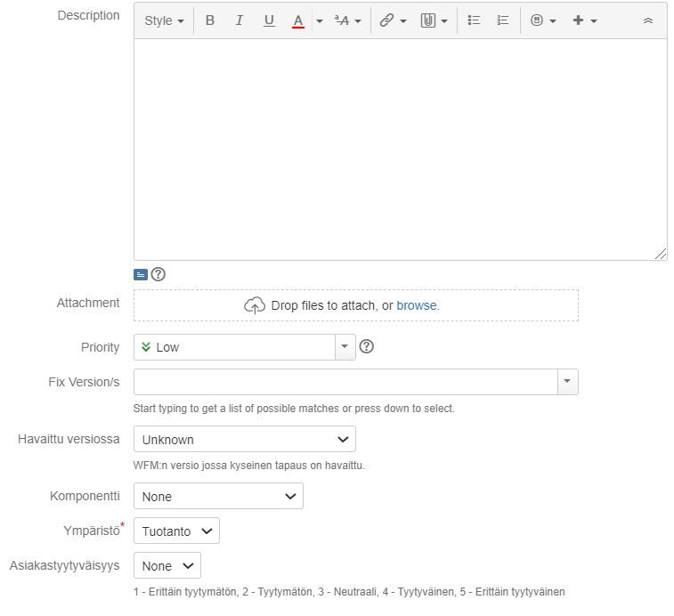Viewport: 674px width, 616px height.
Task: Click the Asiakastyytyväisyys label
Action: tap(64, 566)
